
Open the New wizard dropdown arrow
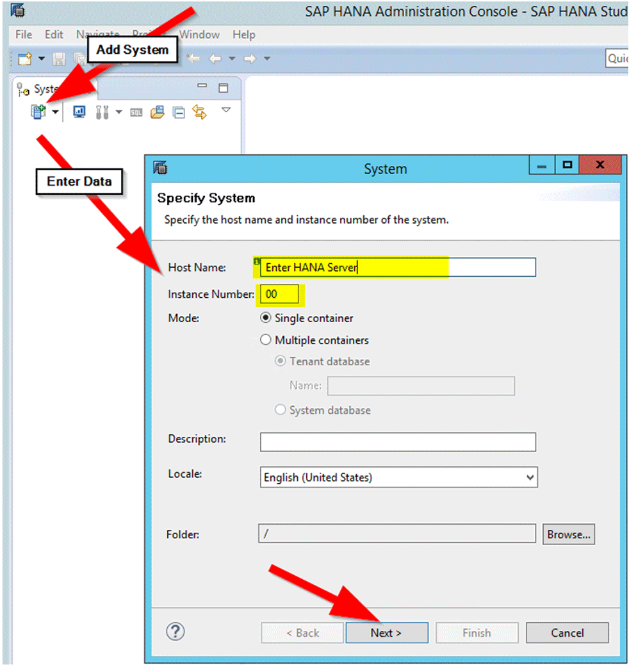(42, 59)
